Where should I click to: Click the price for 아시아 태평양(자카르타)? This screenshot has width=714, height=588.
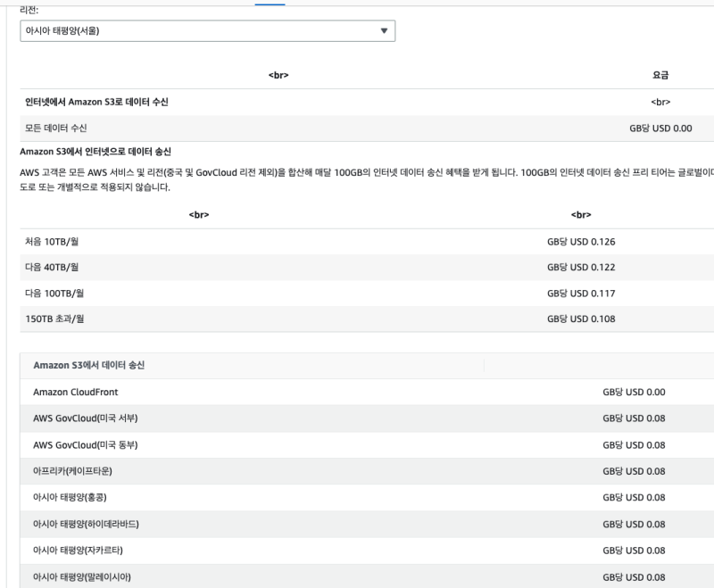pyautogui.click(x=634, y=551)
